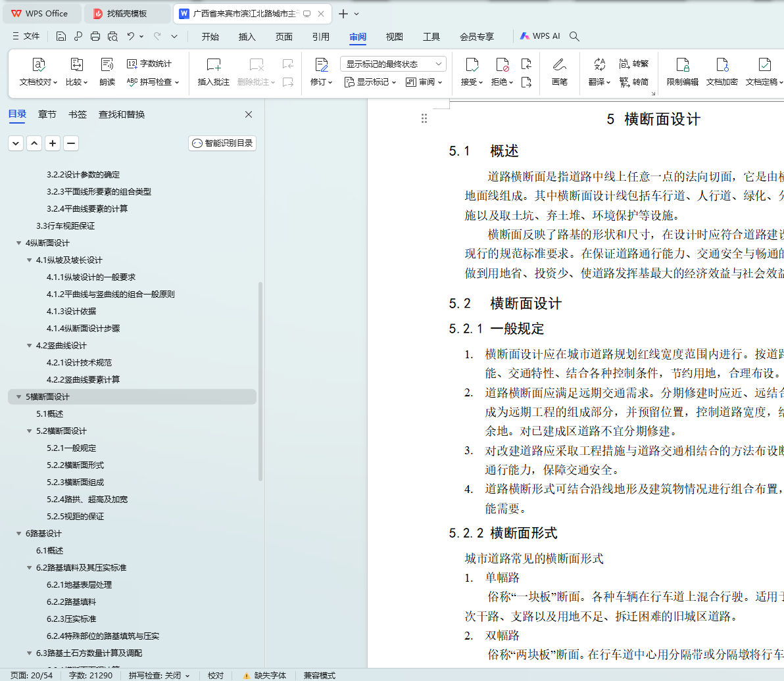This screenshot has width=784, height=681.
Task: Collapse the 6路基设计 tree node
Action: pos(19,534)
